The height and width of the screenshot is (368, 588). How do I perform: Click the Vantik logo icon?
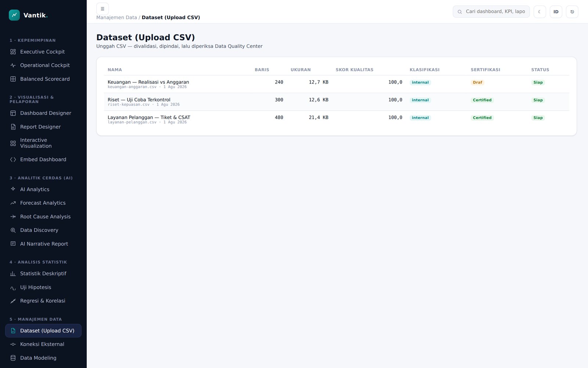[x=14, y=15]
